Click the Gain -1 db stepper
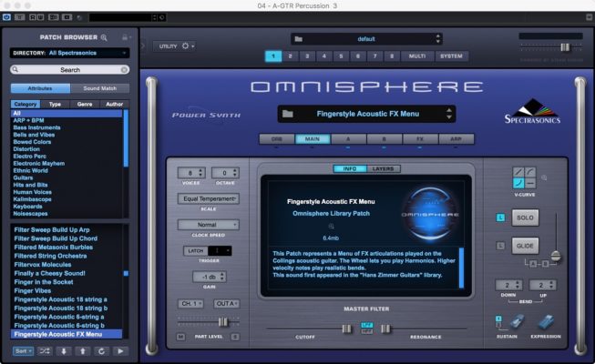Screen dimensions: 595x364 tap(210, 277)
